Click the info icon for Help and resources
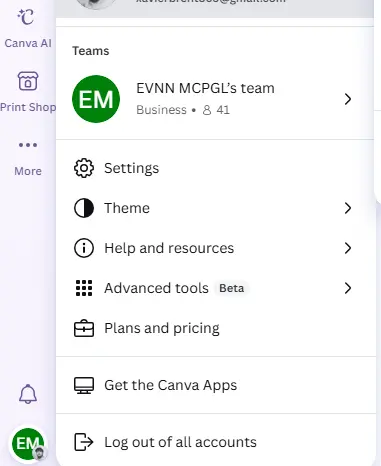This screenshot has height=466, width=381. 84,248
